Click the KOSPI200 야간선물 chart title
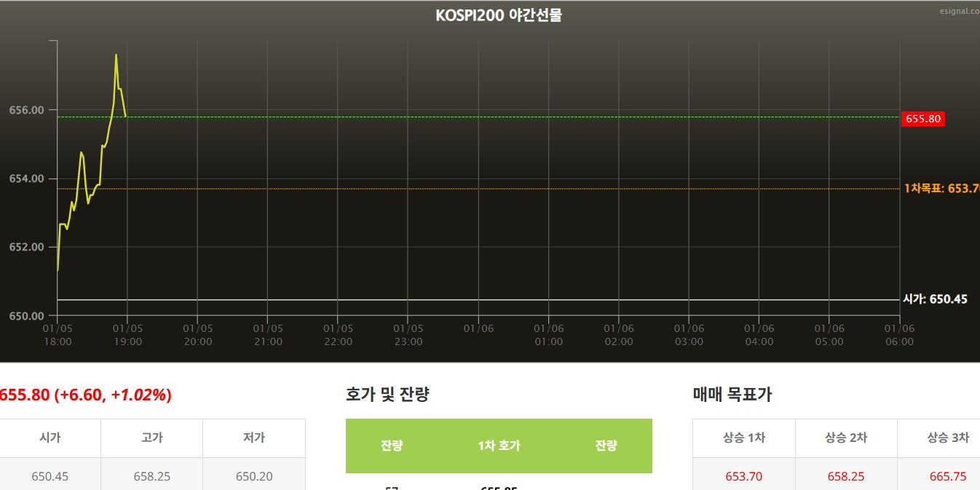Image resolution: width=980 pixels, height=490 pixels. (x=499, y=15)
